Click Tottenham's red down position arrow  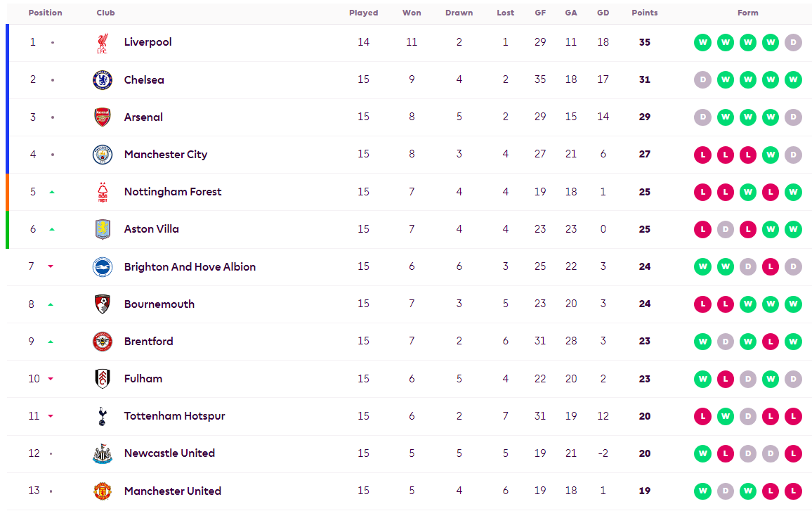pos(51,416)
